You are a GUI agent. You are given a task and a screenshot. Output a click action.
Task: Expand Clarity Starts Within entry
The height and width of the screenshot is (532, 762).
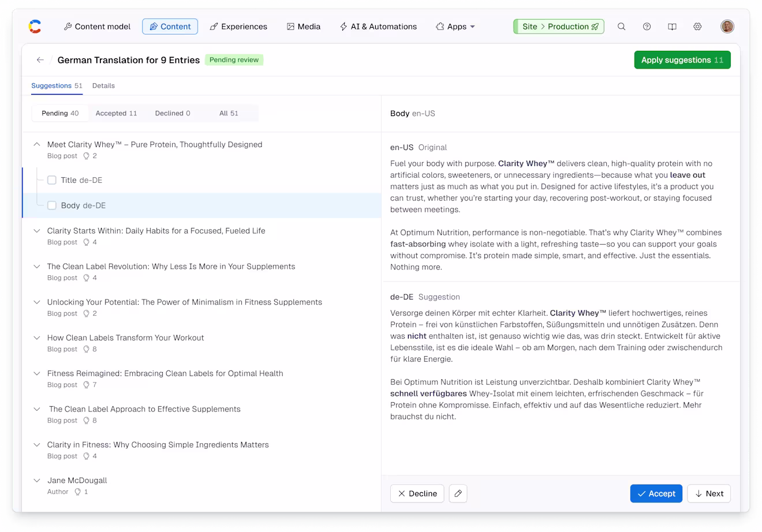pos(37,231)
